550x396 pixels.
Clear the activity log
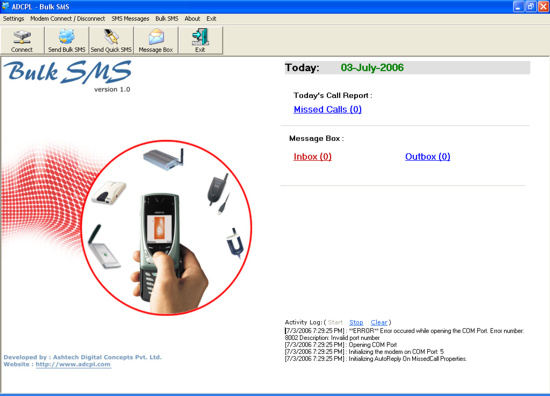click(379, 322)
